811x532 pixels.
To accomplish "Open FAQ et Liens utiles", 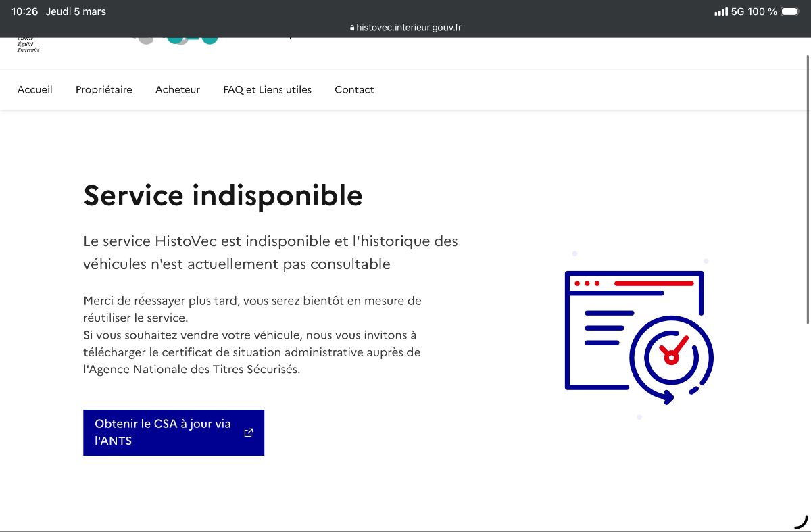I will 267,89.
